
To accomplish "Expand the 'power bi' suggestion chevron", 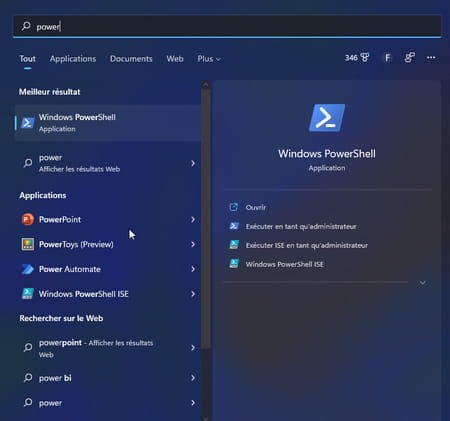I will click(193, 378).
